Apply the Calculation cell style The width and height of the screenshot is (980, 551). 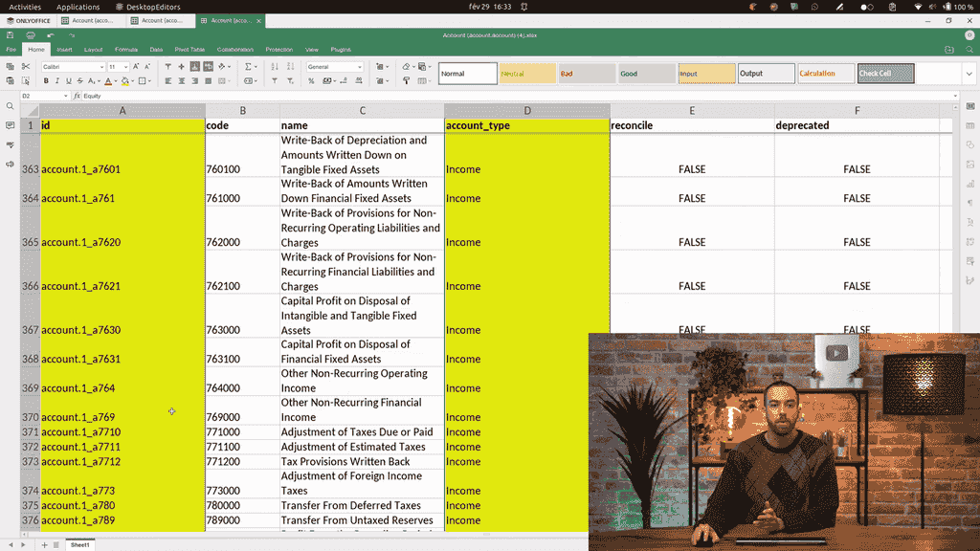(x=825, y=74)
